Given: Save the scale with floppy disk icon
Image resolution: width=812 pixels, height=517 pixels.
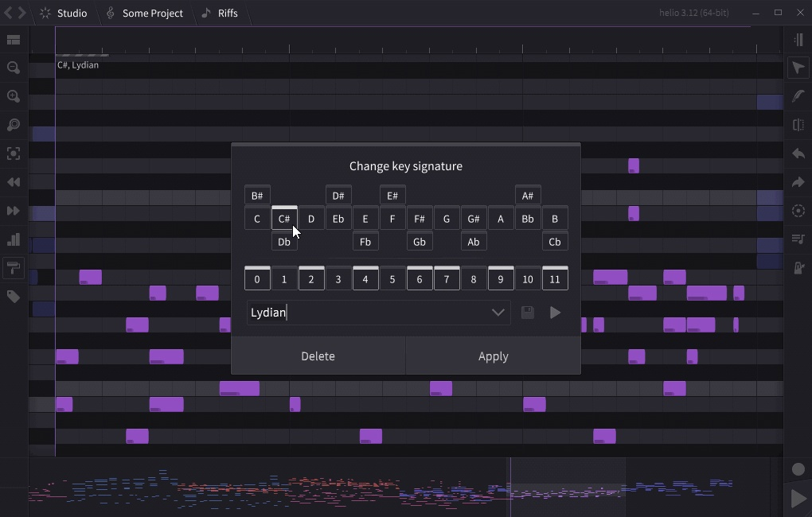Looking at the screenshot, I should (x=527, y=313).
